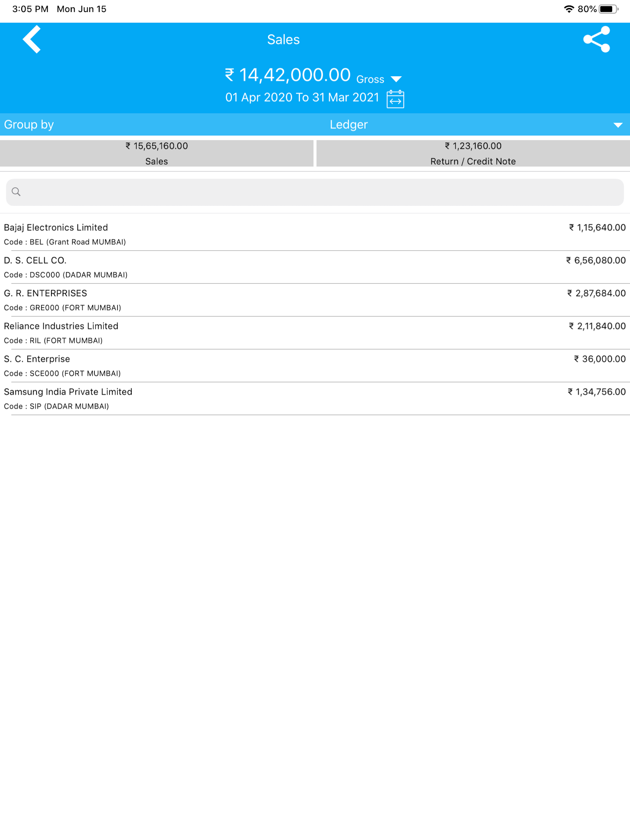Check the Wi-Fi status icon
The width and height of the screenshot is (630, 840).
click(x=568, y=9)
